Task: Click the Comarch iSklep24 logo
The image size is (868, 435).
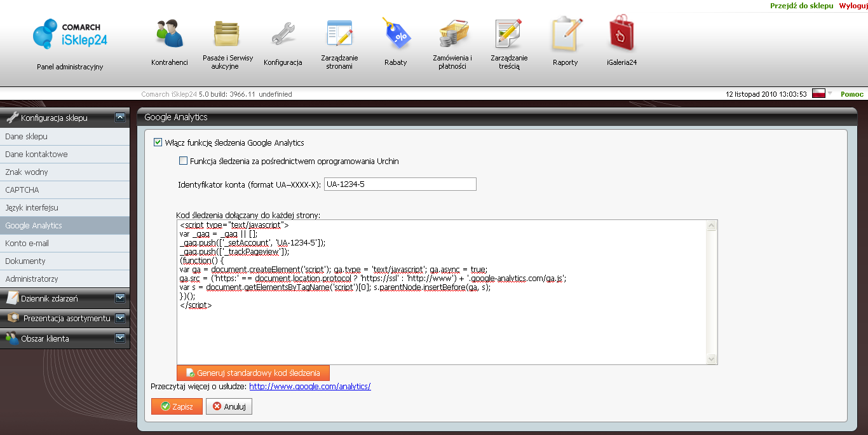Action: (70, 34)
